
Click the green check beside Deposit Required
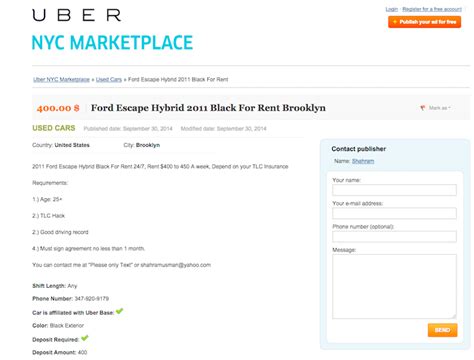point(85,338)
